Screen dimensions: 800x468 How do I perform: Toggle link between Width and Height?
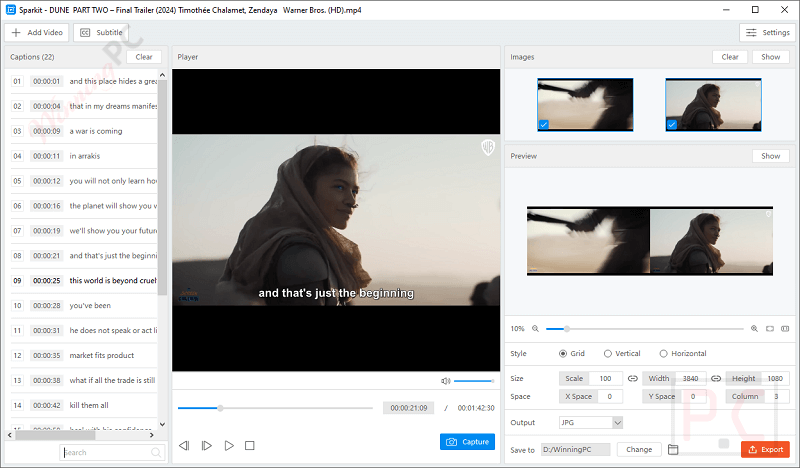pyautogui.click(x=716, y=378)
